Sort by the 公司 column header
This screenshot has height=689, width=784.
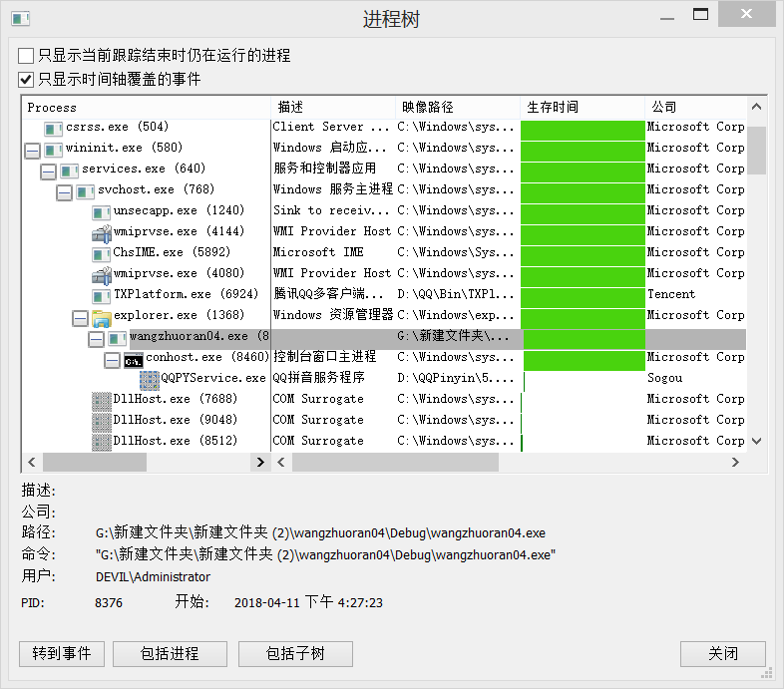[x=695, y=108]
